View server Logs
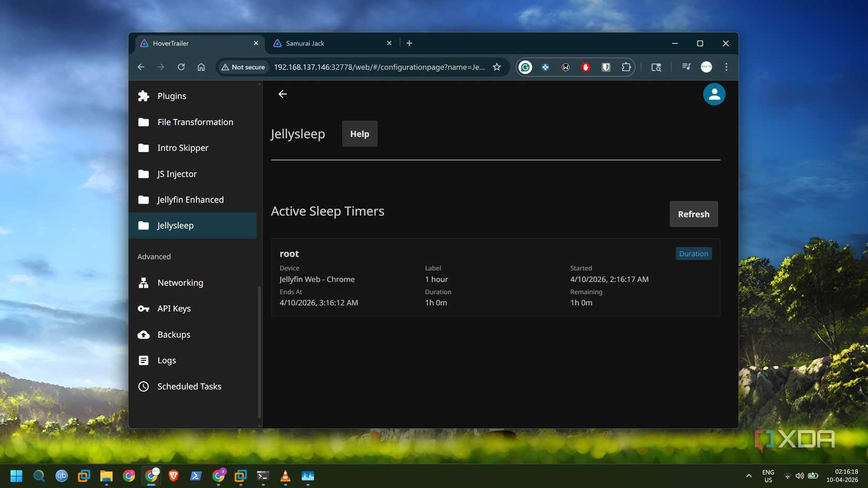The width and height of the screenshot is (868, 488). click(x=193, y=360)
